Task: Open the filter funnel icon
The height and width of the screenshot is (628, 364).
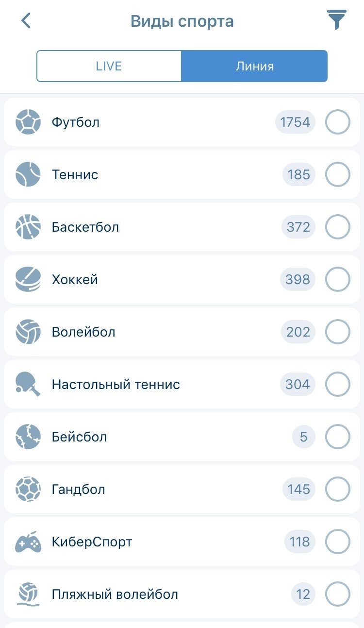Action: pyautogui.click(x=337, y=20)
